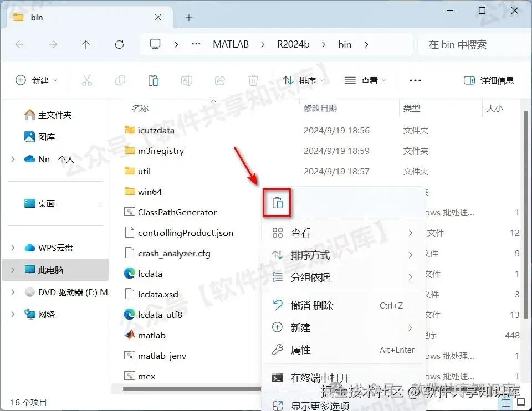Screen dimensions: 532x411
Task: Expand the Nn - 个人 OneDrive node
Action: (13, 159)
